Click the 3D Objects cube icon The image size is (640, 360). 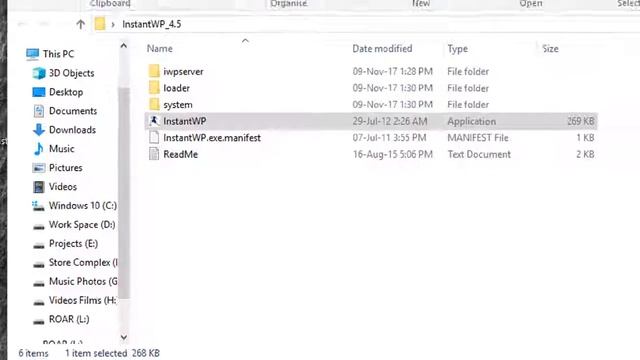(39, 73)
